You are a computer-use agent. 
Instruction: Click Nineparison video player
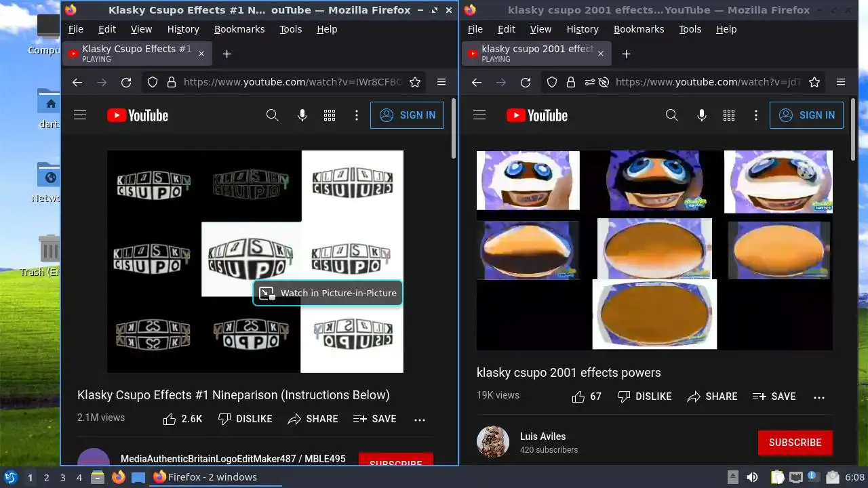(255, 262)
